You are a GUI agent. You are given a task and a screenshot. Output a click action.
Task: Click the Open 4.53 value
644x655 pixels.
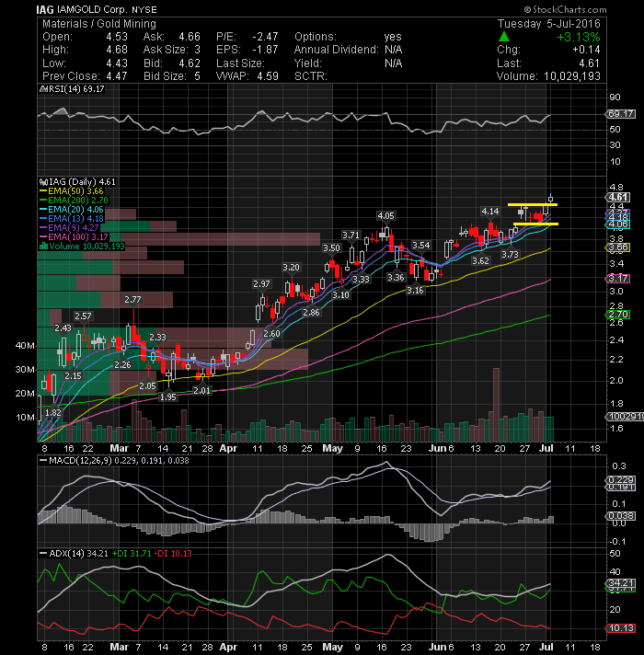click(117, 37)
